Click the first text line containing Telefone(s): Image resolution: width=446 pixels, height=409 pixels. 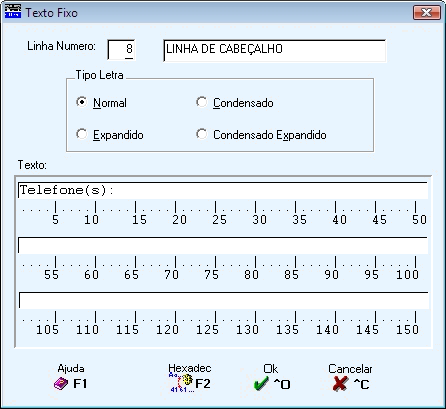click(223, 190)
